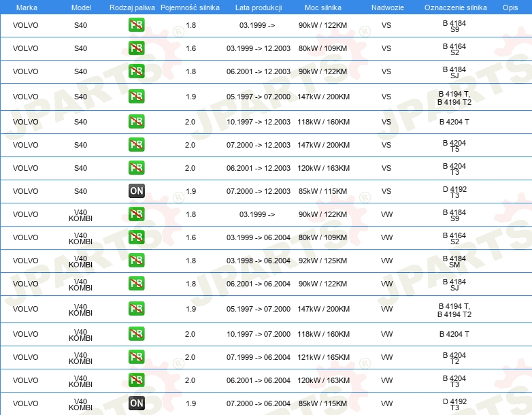532x415 pixels.
Task: Click the Opis column header
Action: click(510, 7)
